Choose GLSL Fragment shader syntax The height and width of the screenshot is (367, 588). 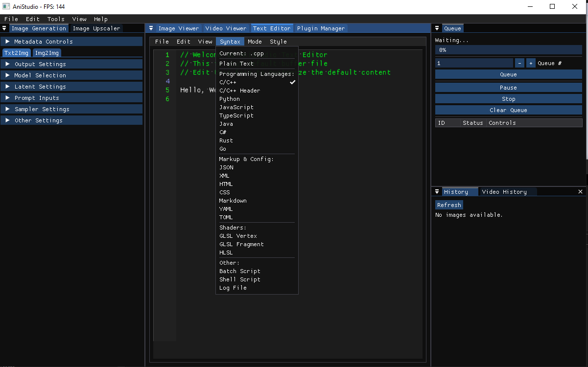[x=257, y=244]
